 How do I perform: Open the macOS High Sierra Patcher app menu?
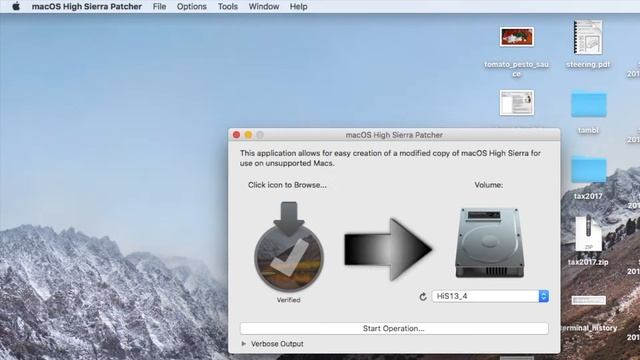click(x=87, y=7)
